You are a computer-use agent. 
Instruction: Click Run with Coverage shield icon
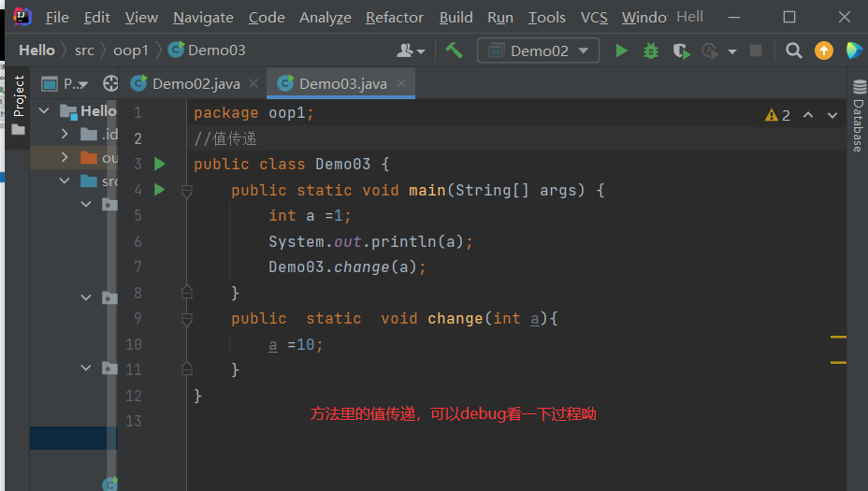[681, 51]
